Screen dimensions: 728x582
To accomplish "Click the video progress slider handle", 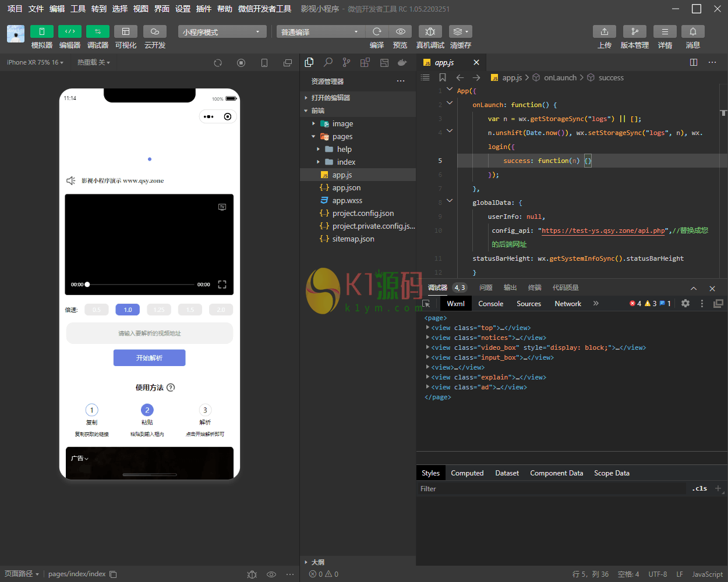I will pos(87,285).
